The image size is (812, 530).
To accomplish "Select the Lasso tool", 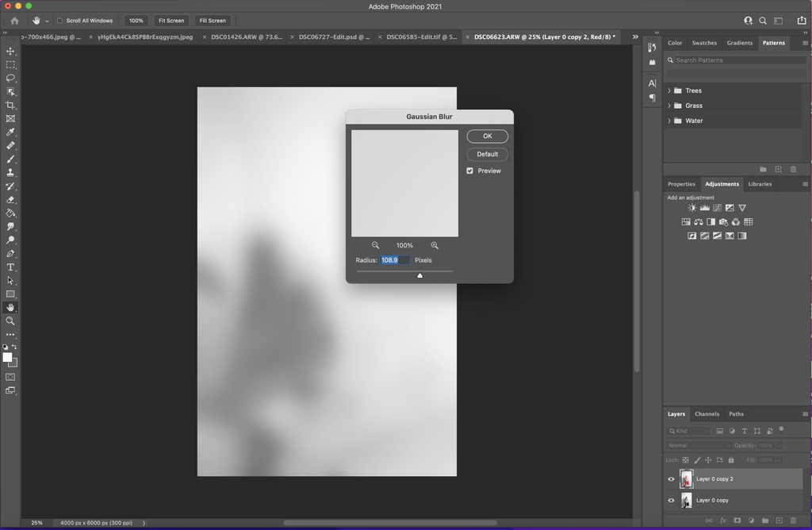I will point(10,77).
